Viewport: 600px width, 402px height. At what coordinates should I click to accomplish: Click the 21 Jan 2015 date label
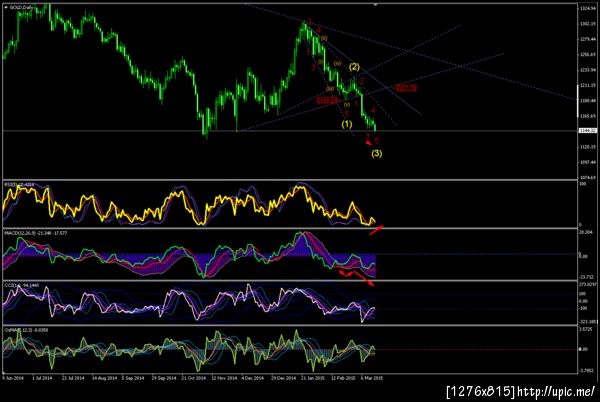click(x=313, y=378)
